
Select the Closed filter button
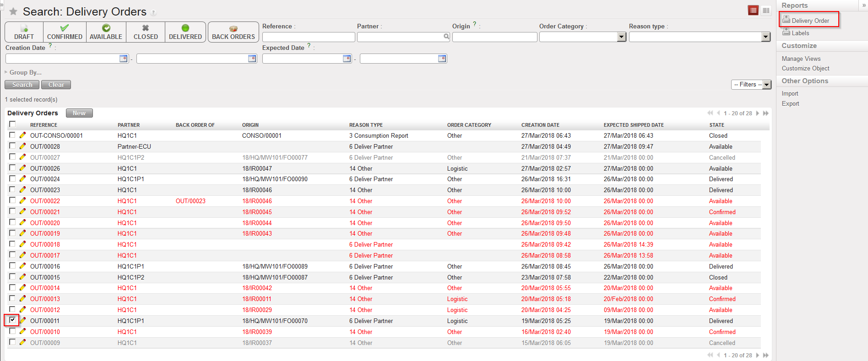click(146, 32)
